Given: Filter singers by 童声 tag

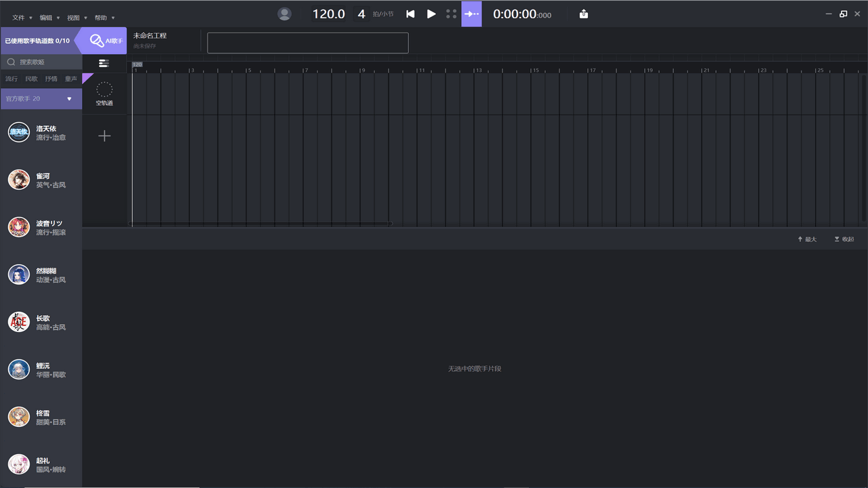Looking at the screenshot, I should (71, 79).
